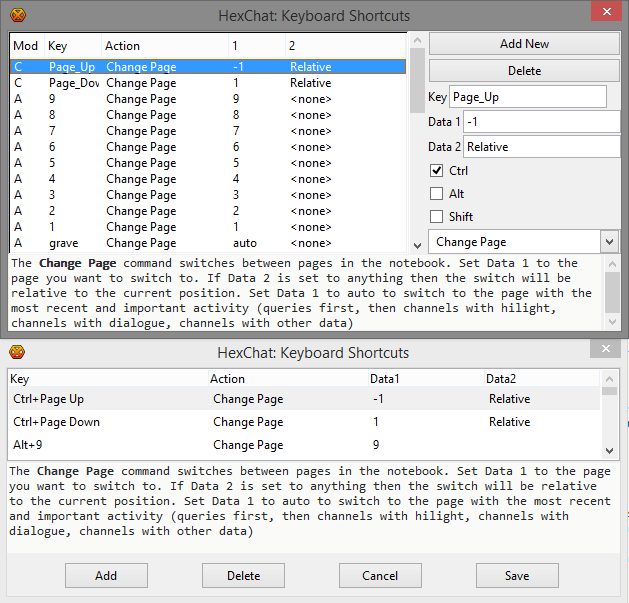Click Data1 column header in lower window
This screenshot has height=603, width=629.
coord(426,378)
